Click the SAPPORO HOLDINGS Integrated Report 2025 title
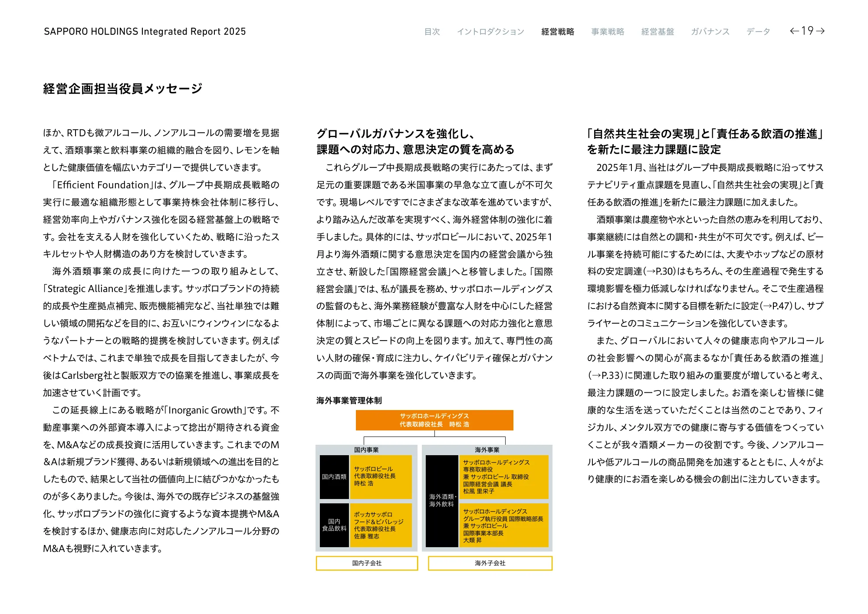 tap(145, 32)
